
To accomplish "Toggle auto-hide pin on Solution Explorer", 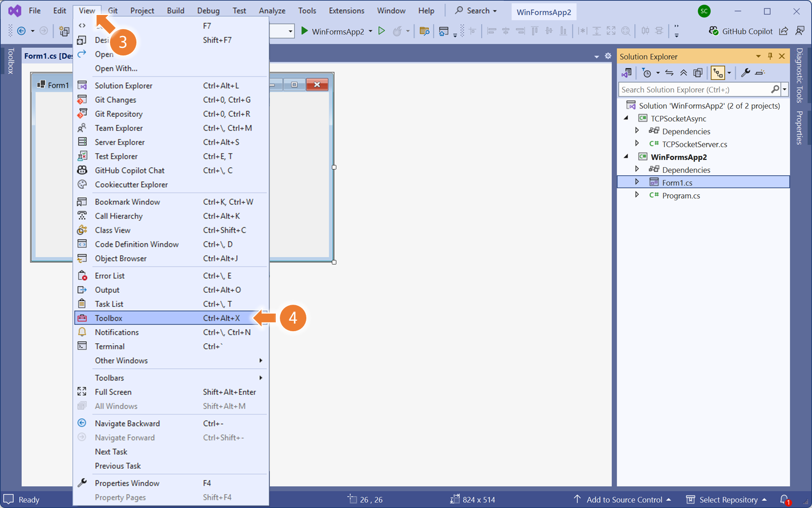I will [770, 56].
